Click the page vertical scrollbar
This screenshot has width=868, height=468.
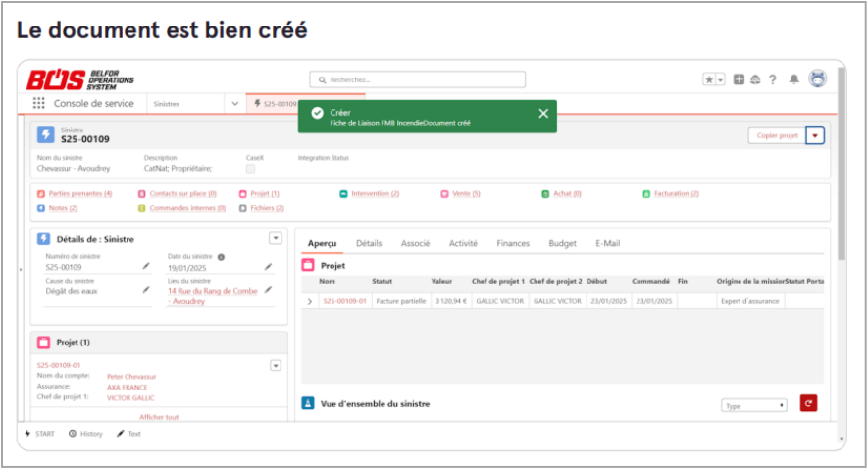coord(842,164)
